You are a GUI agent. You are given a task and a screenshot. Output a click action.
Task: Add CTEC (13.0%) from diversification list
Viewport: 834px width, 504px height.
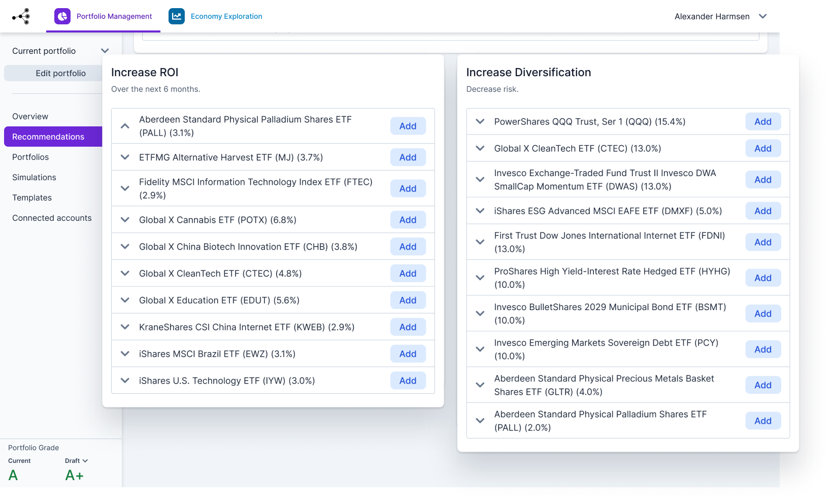(763, 149)
